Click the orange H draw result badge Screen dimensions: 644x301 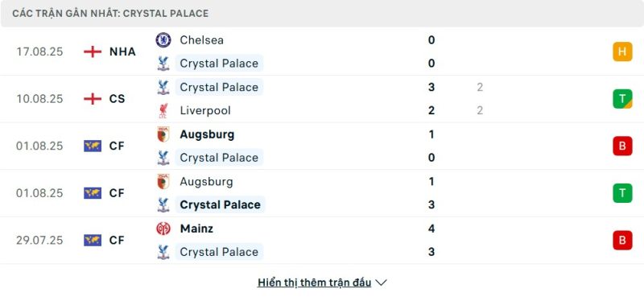[x=622, y=52]
